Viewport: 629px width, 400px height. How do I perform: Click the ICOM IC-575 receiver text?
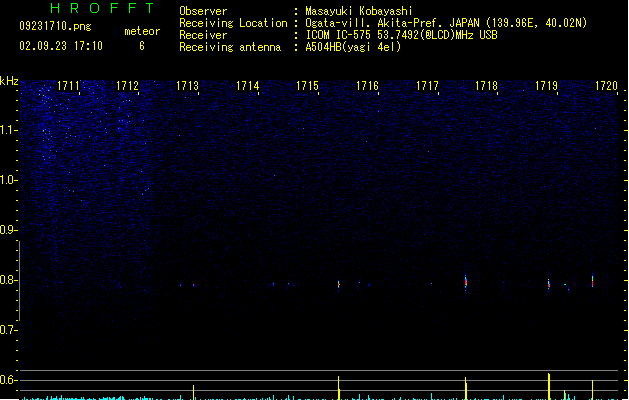(402, 35)
